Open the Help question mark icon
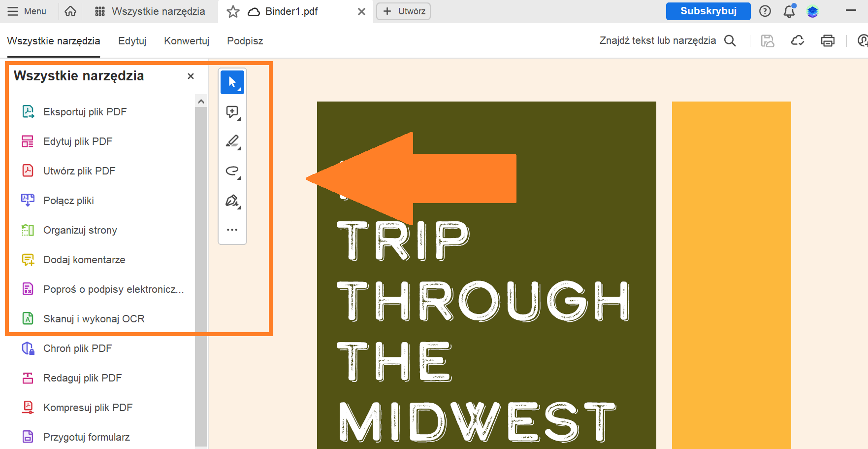 765,11
